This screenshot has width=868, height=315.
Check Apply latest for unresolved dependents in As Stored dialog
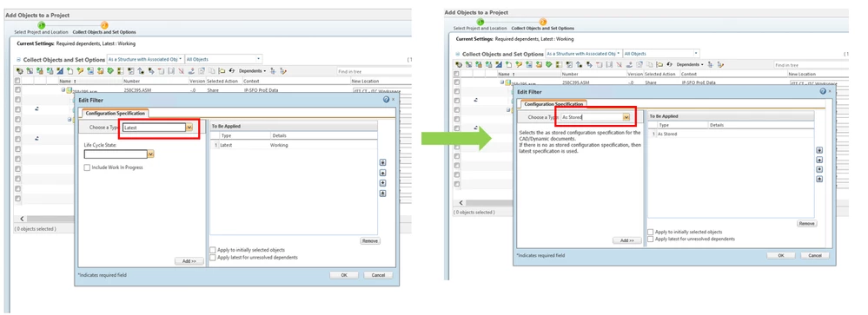click(x=650, y=240)
